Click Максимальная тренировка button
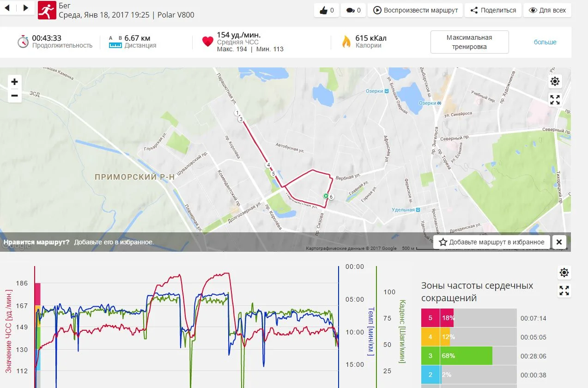 click(x=469, y=42)
